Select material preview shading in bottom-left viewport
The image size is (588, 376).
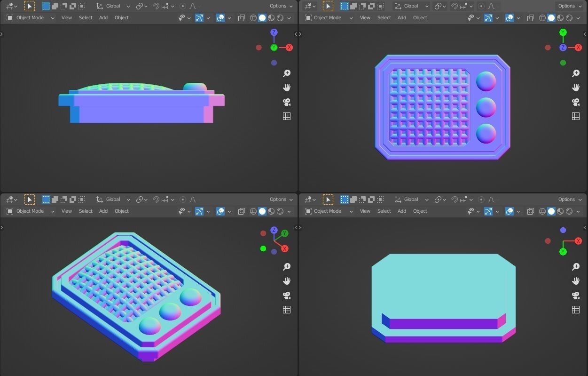[x=271, y=211]
